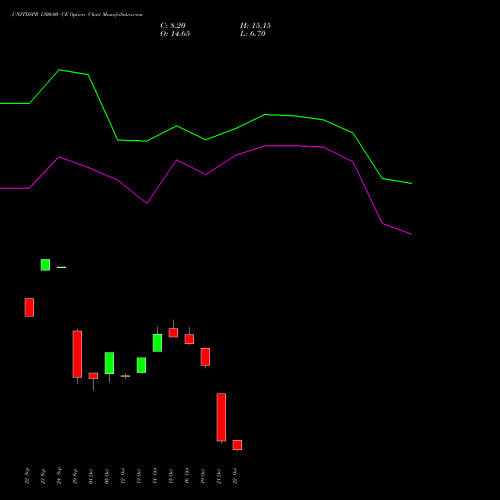Click the '24 Sep' date axis label
The image size is (500, 500).
pos(59,476)
